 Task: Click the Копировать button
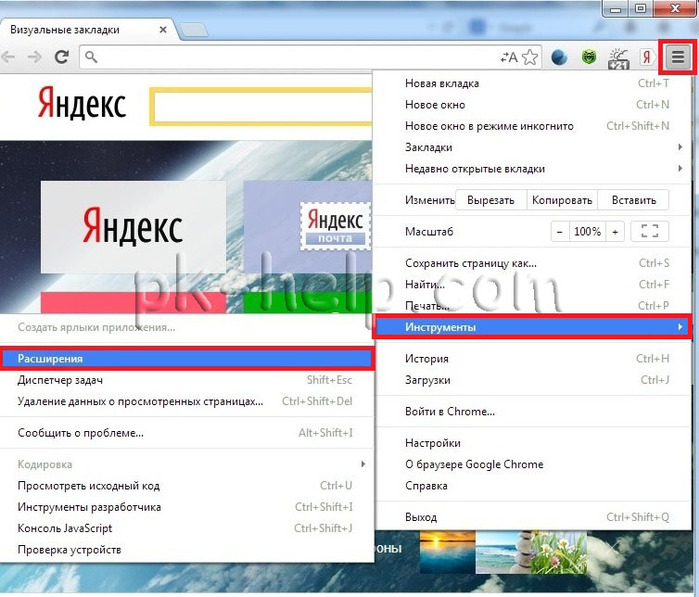pos(562,200)
